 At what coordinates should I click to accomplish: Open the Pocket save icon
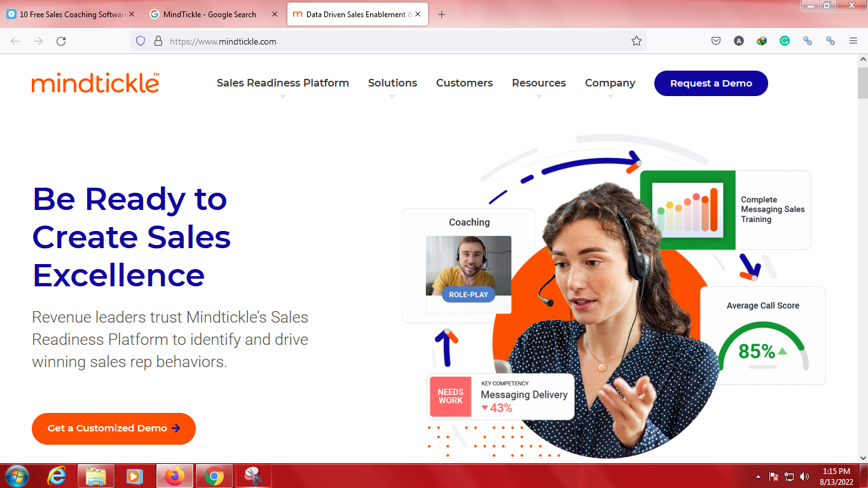point(716,41)
